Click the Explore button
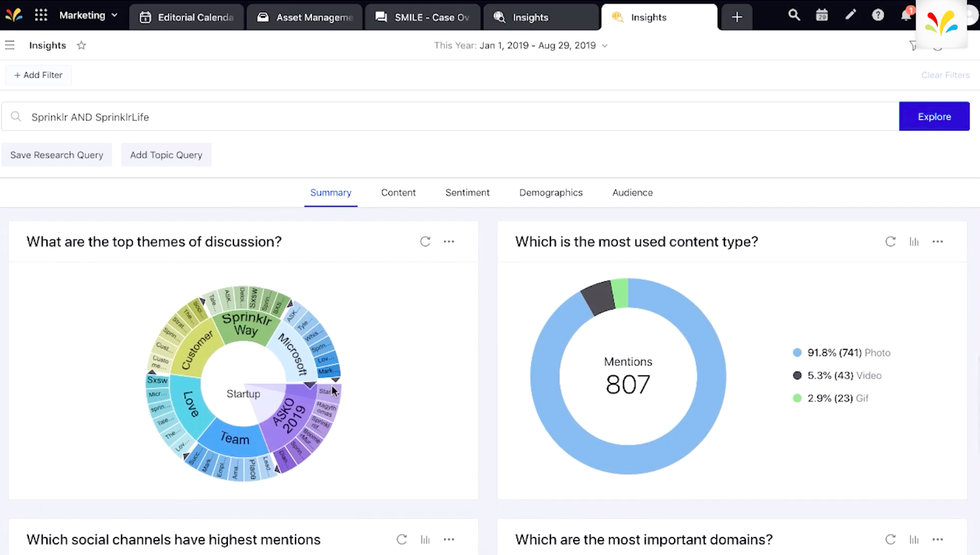Image resolution: width=980 pixels, height=555 pixels. point(934,117)
